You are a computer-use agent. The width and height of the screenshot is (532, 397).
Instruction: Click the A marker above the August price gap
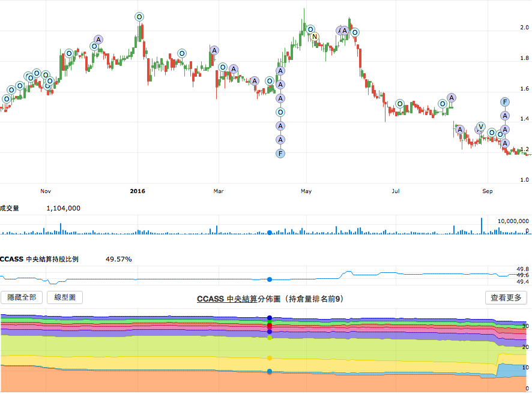[x=452, y=98]
